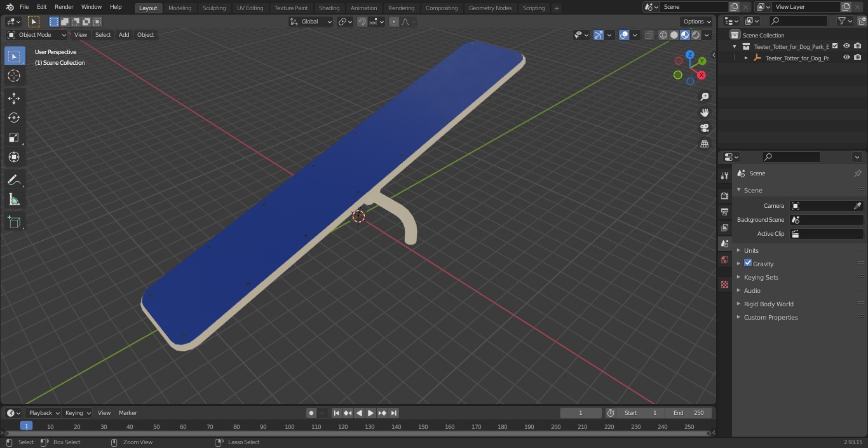This screenshot has width=868, height=448.
Task: Open the Render menu
Action: click(x=64, y=7)
